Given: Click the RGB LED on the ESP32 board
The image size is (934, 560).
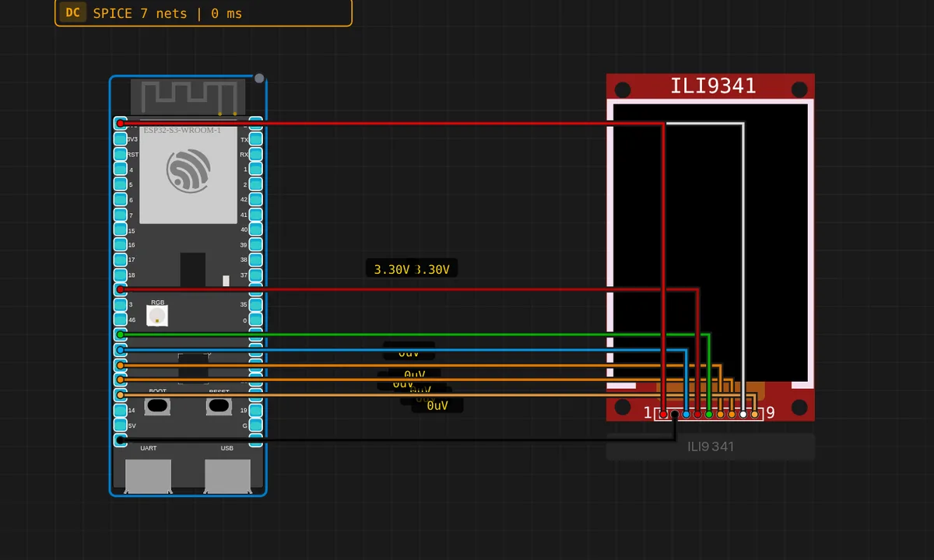Looking at the screenshot, I should click(157, 317).
